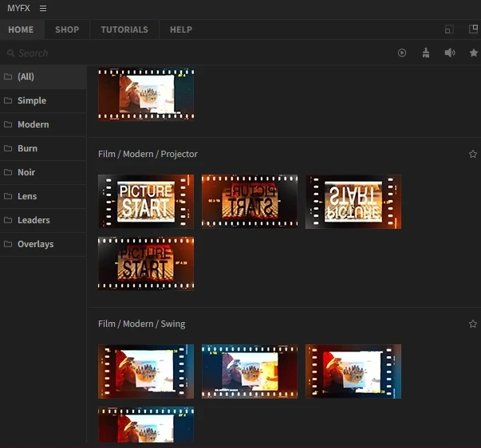Go to the HELP tab

pos(181,29)
